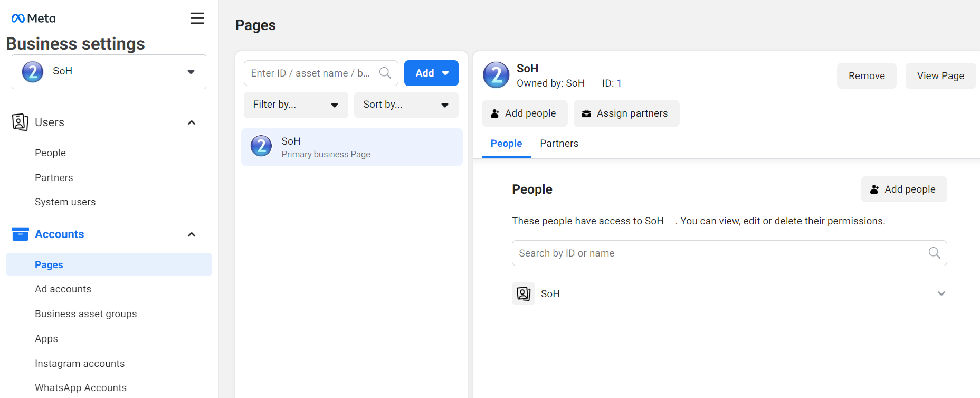Image resolution: width=980 pixels, height=398 pixels.
Task: Expand the SoH person row chevron
Action: click(941, 293)
